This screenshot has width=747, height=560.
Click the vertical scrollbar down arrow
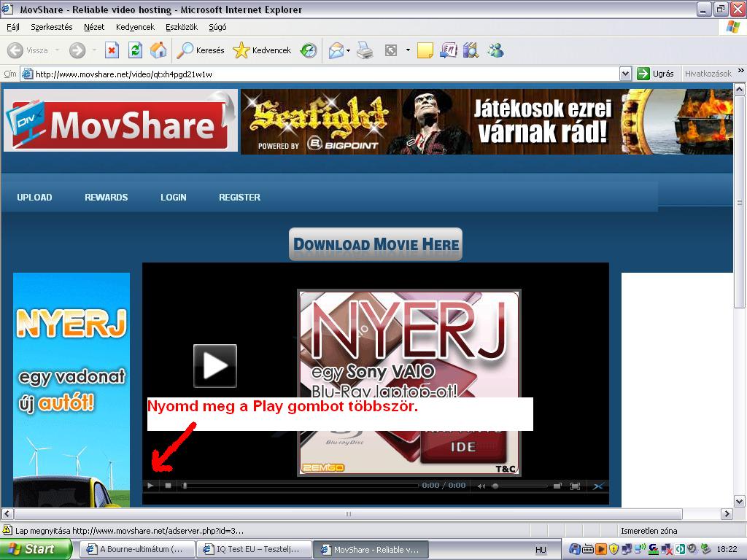coord(740,501)
